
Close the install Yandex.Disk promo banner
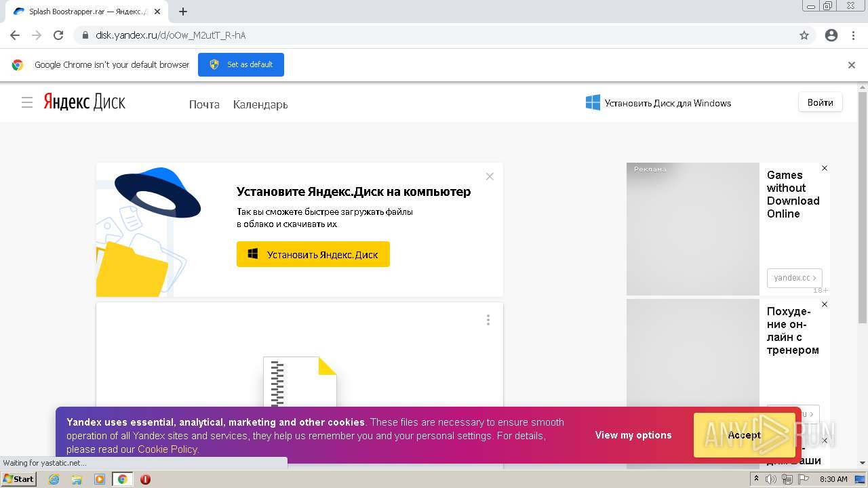(x=490, y=176)
